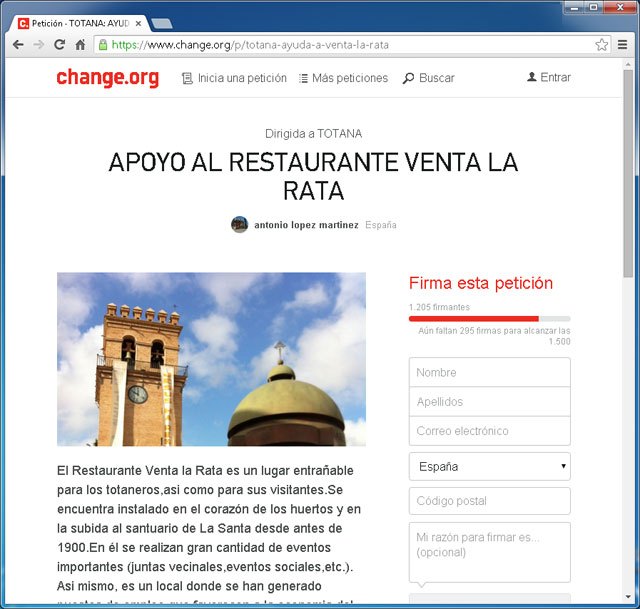This screenshot has width=640, height=609.
Task: Go to browser home page icon
Action: 80,45
